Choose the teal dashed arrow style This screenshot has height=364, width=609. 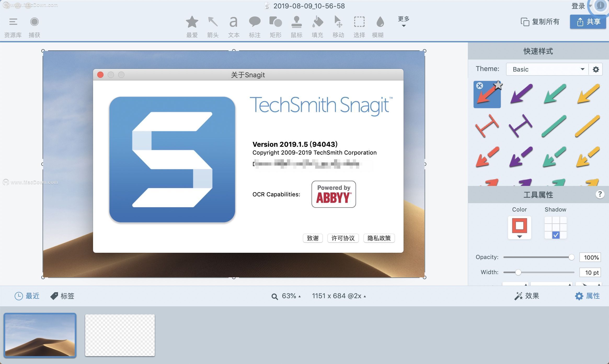(x=555, y=157)
